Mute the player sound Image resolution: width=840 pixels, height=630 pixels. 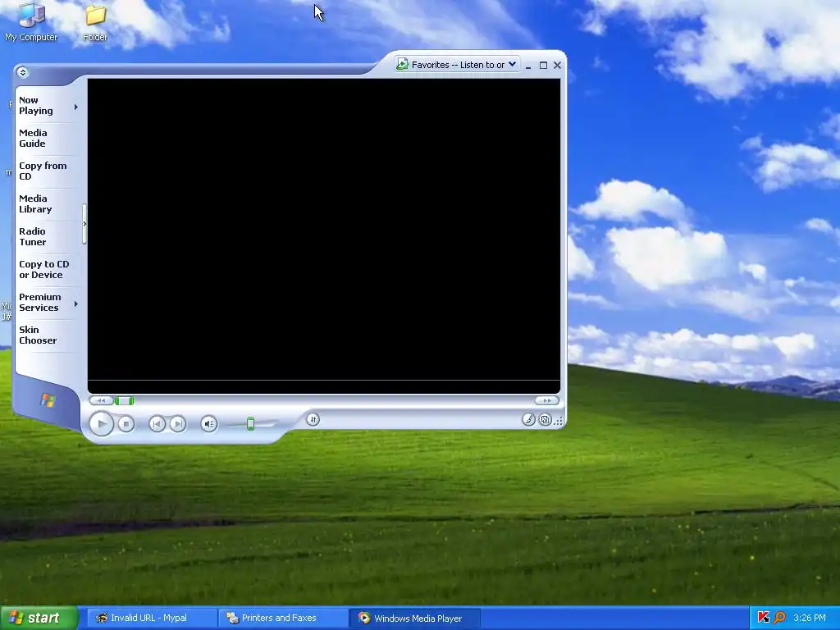[209, 424]
